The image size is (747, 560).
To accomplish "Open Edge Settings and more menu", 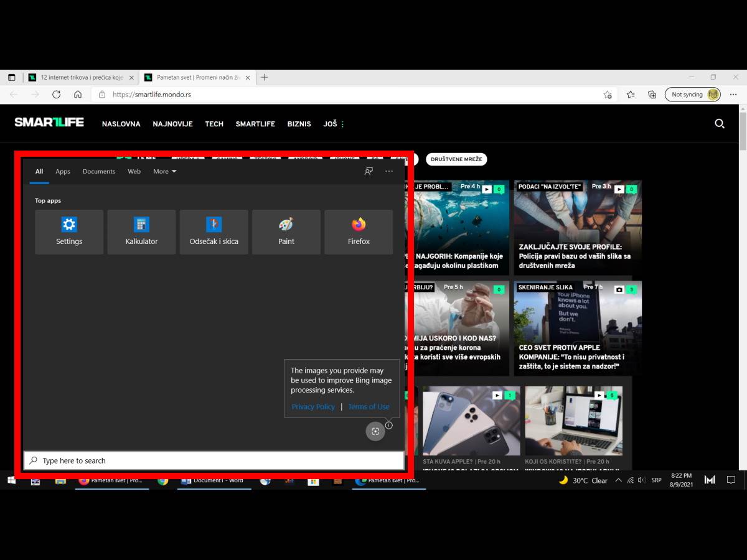I will click(733, 95).
